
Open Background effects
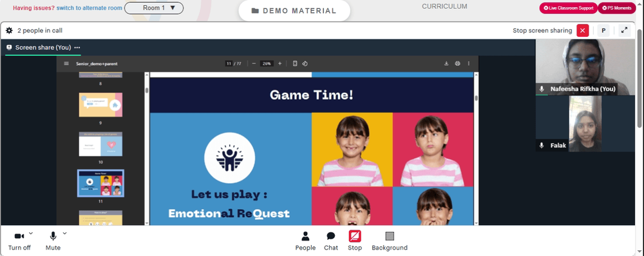(390, 241)
